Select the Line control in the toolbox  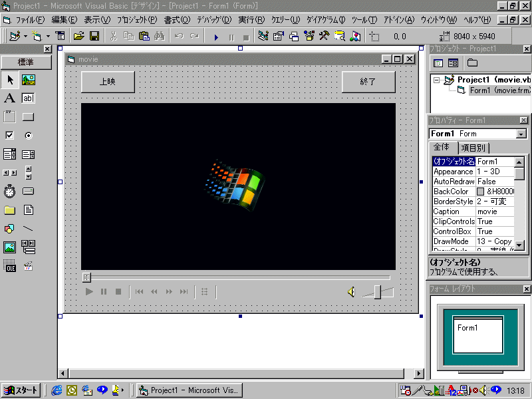pos(28,229)
